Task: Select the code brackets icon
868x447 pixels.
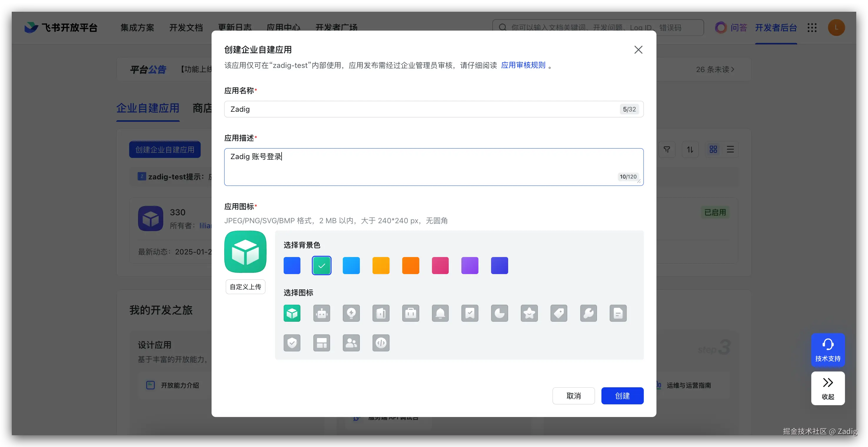Action: point(381,343)
